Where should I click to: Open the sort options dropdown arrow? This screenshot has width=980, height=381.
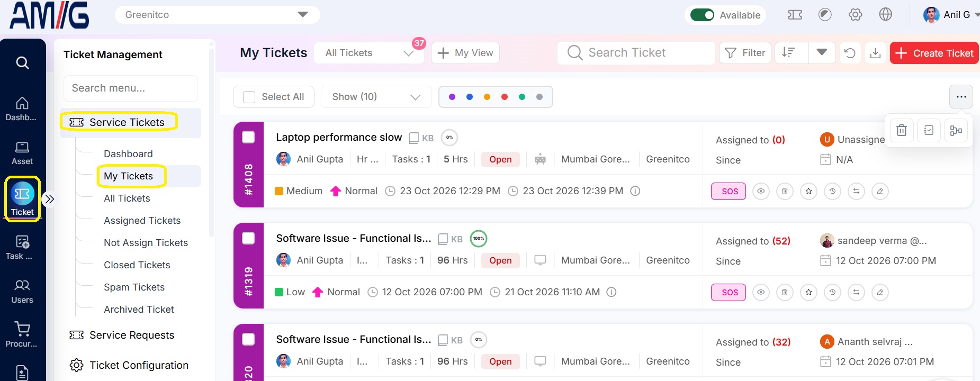(822, 52)
